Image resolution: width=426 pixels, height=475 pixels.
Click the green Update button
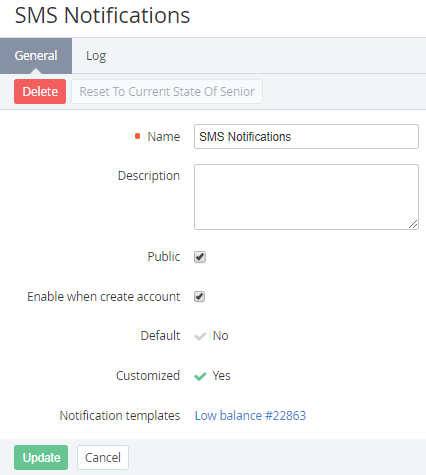pos(41,458)
